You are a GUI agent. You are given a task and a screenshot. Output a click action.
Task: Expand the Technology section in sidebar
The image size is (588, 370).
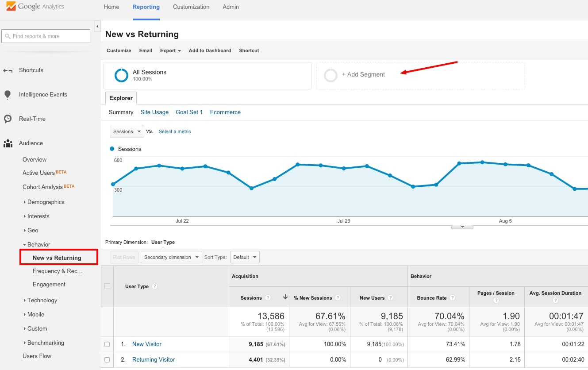[40, 301]
